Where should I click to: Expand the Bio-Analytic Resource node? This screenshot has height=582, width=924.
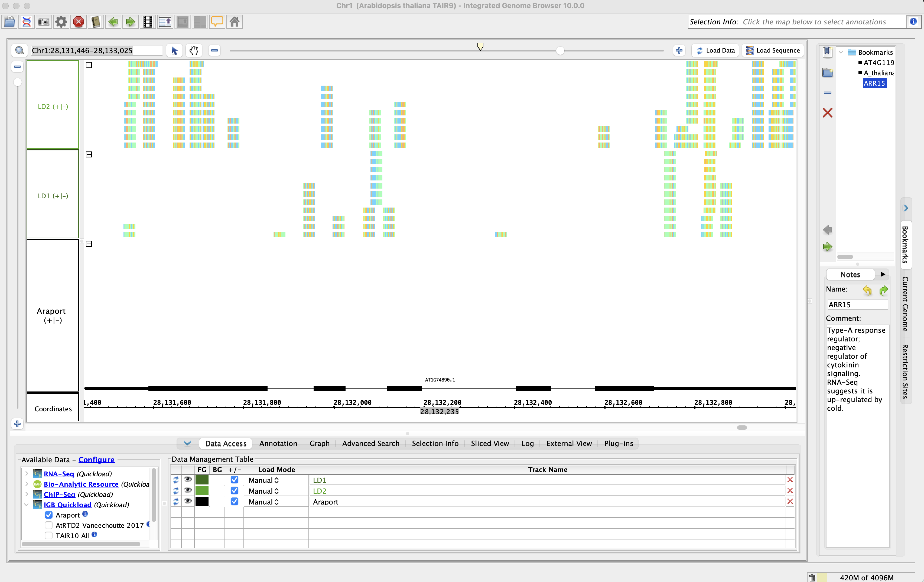click(27, 484)
